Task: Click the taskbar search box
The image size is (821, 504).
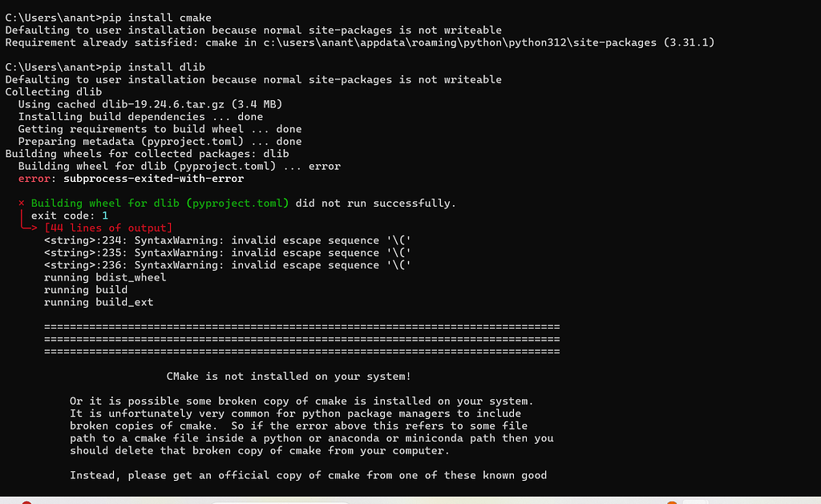Action: [280, 502]
